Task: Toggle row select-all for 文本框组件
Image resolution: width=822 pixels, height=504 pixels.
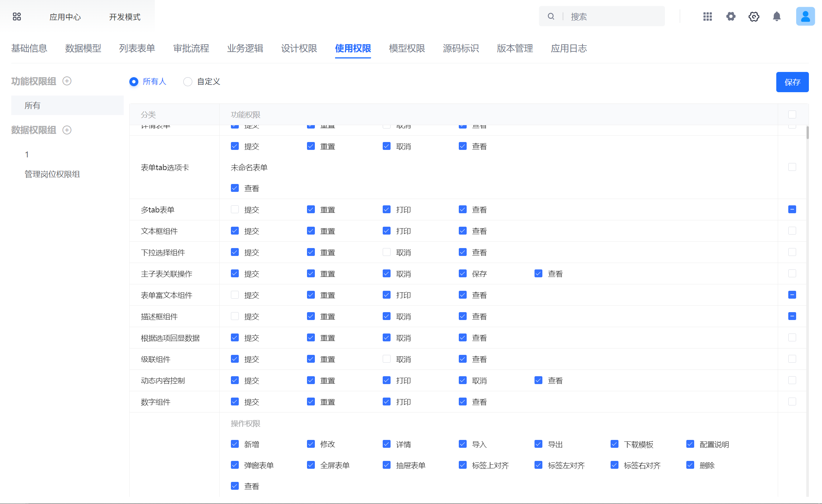Action: coord(792,231)
